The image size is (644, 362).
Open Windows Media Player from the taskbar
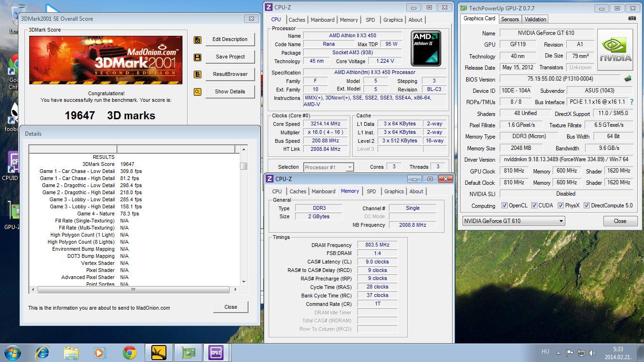100,353
